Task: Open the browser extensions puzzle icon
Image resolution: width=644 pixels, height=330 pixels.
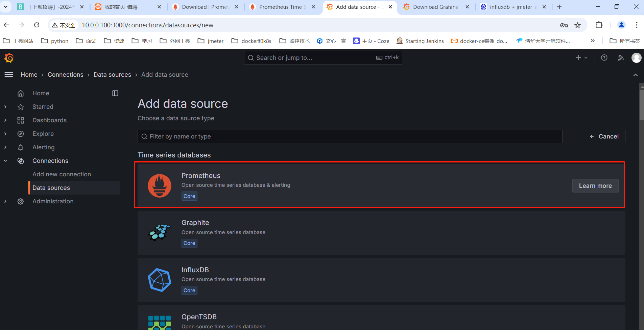Action: [x=599, y=25]
